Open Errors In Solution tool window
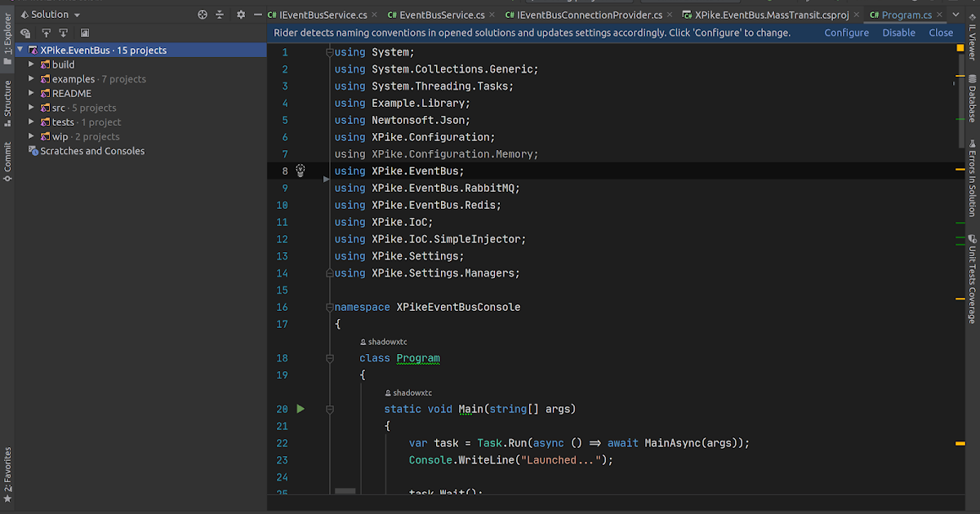Image resolution: width=980 pixels, height=514 pixels. pyautogui.click(x=972, y=177)
